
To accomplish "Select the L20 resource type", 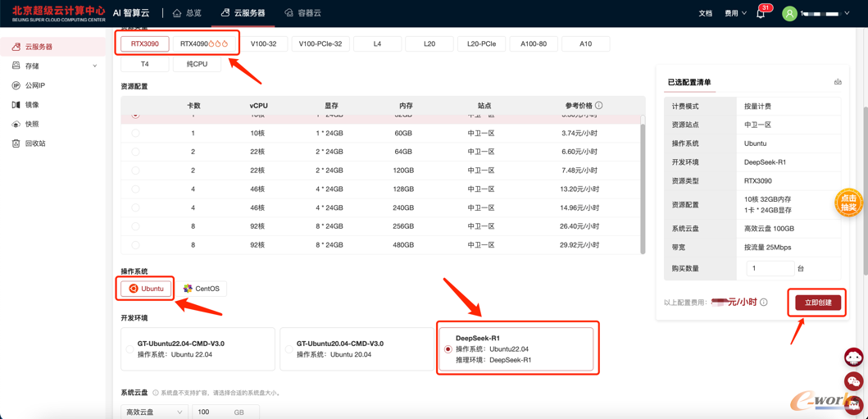I will click(429, 43).
